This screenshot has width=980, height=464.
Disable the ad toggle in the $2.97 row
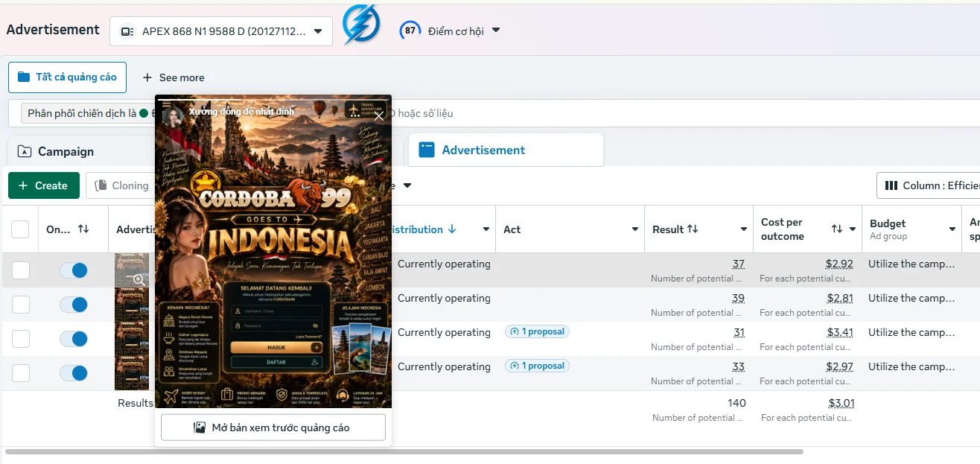coord(74,373)
